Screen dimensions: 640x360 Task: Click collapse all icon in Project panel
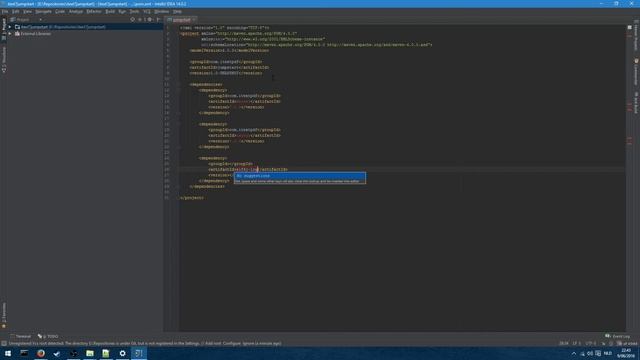(140, 20)
